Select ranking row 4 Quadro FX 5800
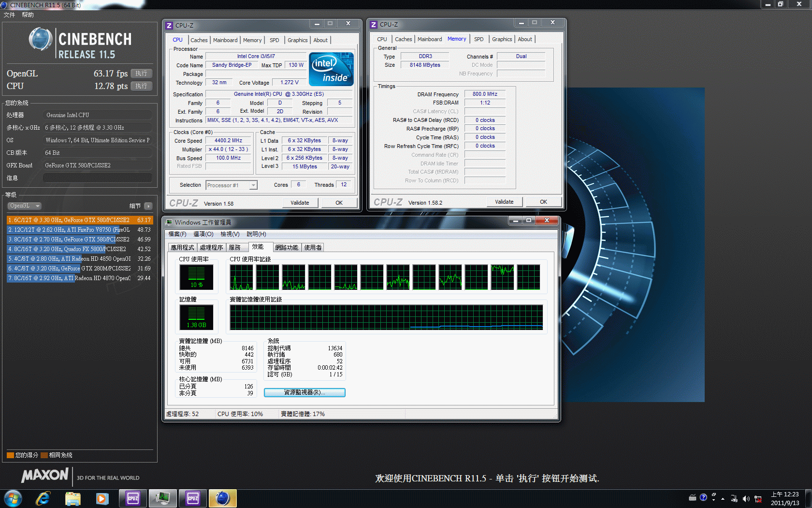This screenshot has height=508, width=812. click(x=79, y=249)
